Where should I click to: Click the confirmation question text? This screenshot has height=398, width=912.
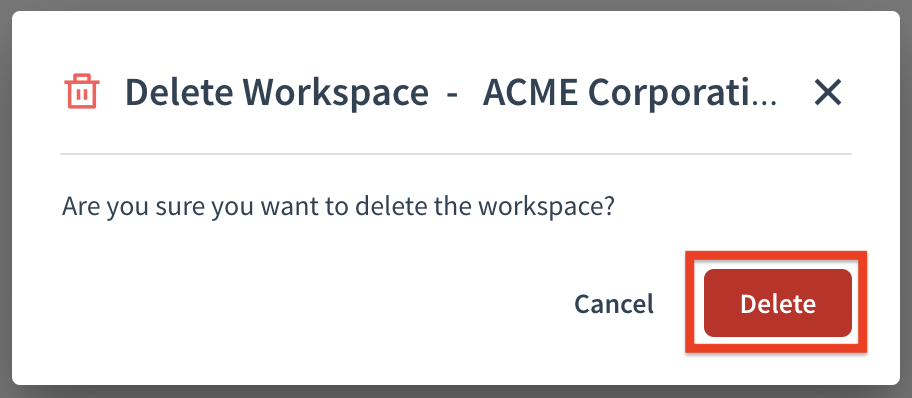coord(339,207)
